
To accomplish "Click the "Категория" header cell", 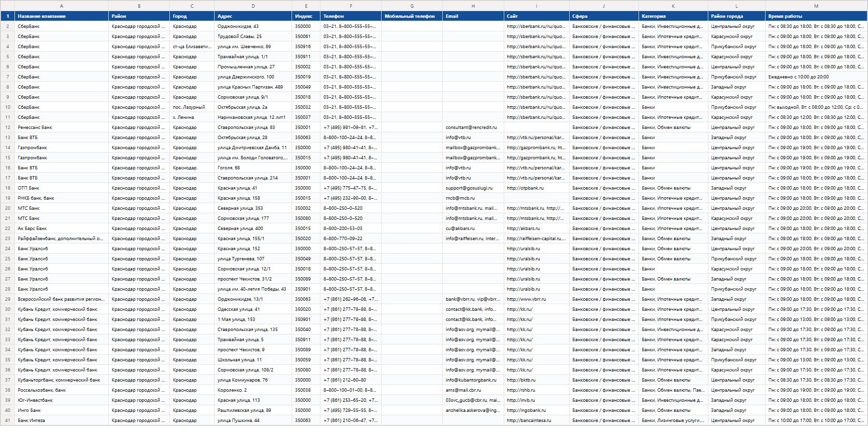I will (x=673, y=16).
